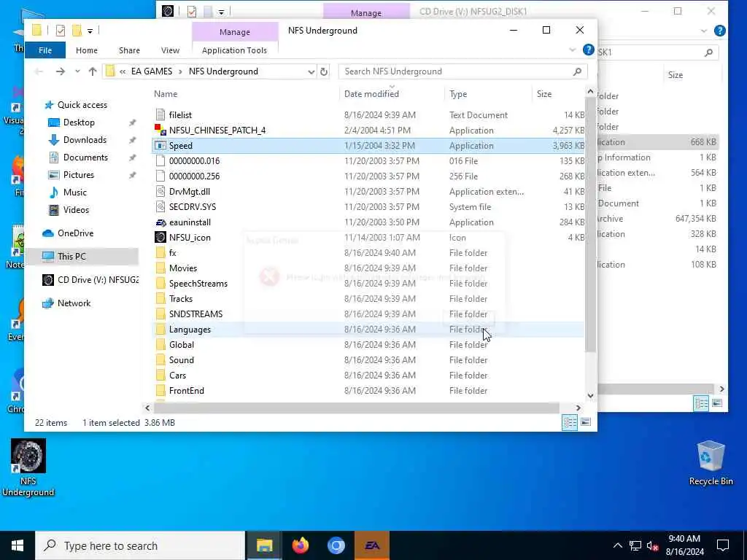This screenshot has height=560, width=747.
Task: Open address bar history dropdown
Action: click(x=311, y=71)
